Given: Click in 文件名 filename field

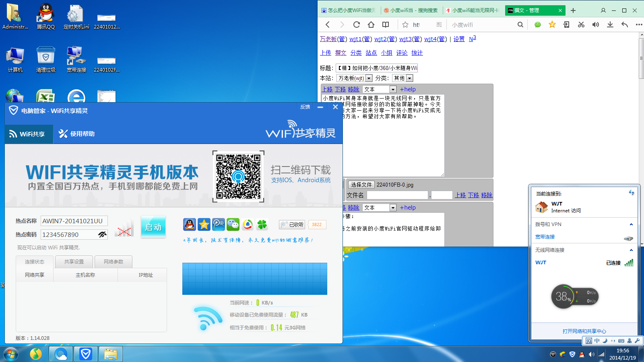Looking at the screenshot, I should pos(397,195).
